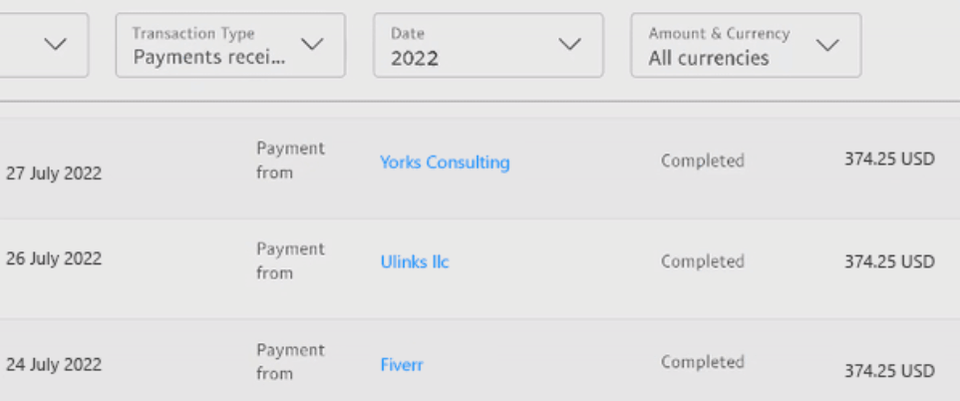
Task: Open the Fiverr payer link
Action: (401, 364)
